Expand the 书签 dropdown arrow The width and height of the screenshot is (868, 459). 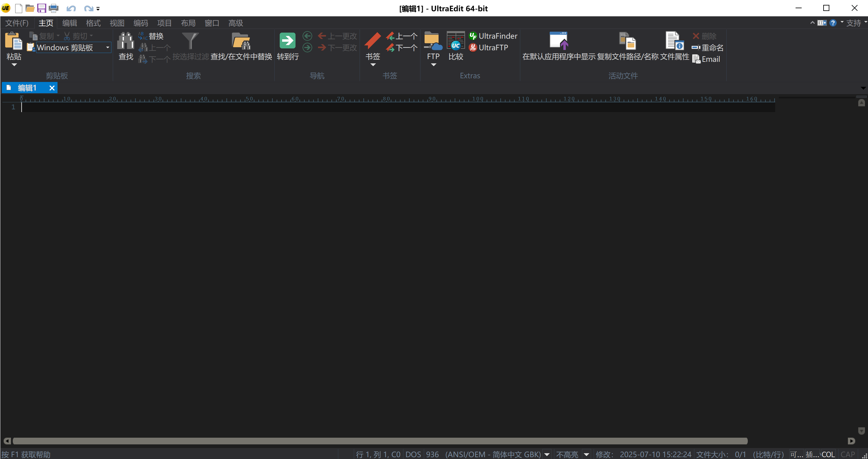click(x=373, y=64)
